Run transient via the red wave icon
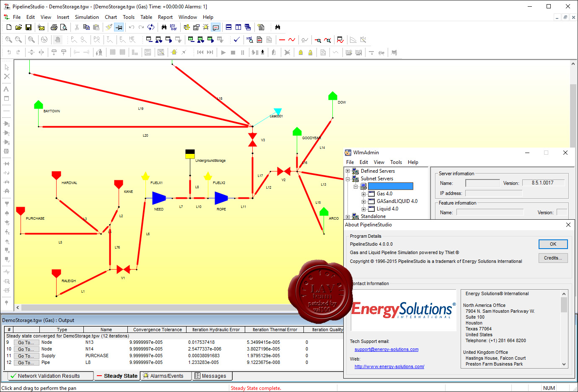Screen dimensions: 578x392 coord(292,40)
